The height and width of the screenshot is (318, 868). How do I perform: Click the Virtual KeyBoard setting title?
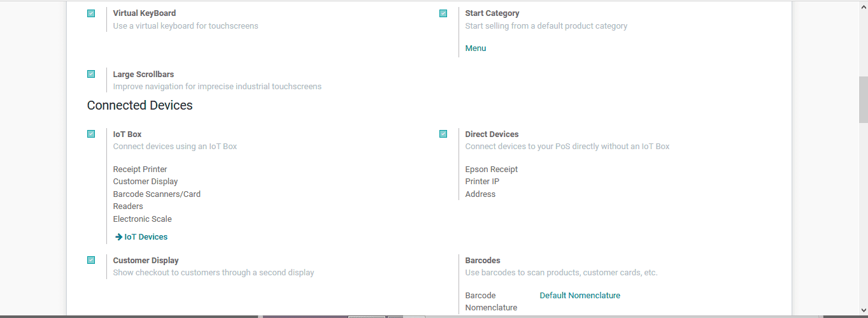pyautogui.click(x=145, y=13)
